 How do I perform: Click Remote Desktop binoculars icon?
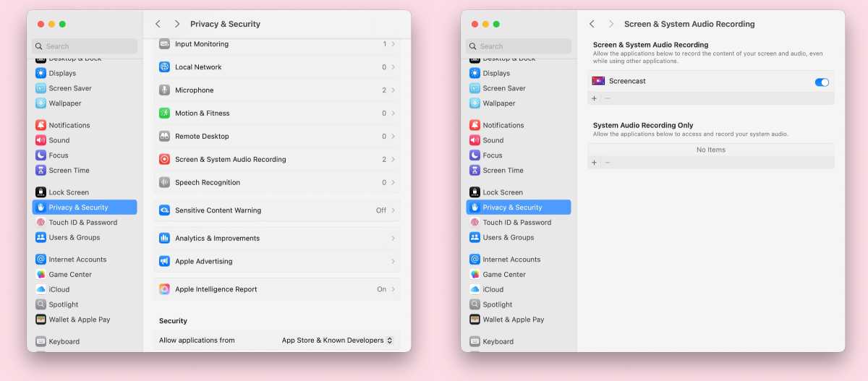click(165, 137)
